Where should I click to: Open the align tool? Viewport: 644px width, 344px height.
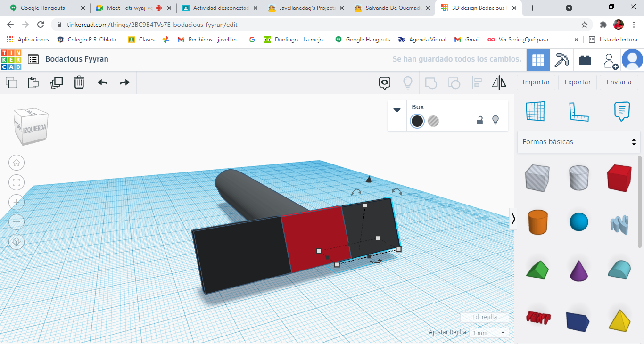click(x=477, y=83)
